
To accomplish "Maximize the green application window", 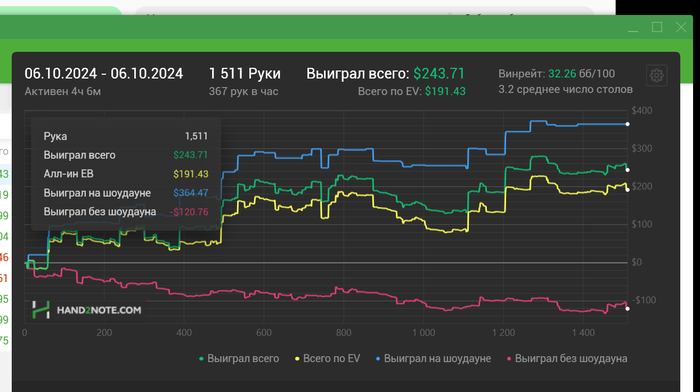I will coord(657,27).
